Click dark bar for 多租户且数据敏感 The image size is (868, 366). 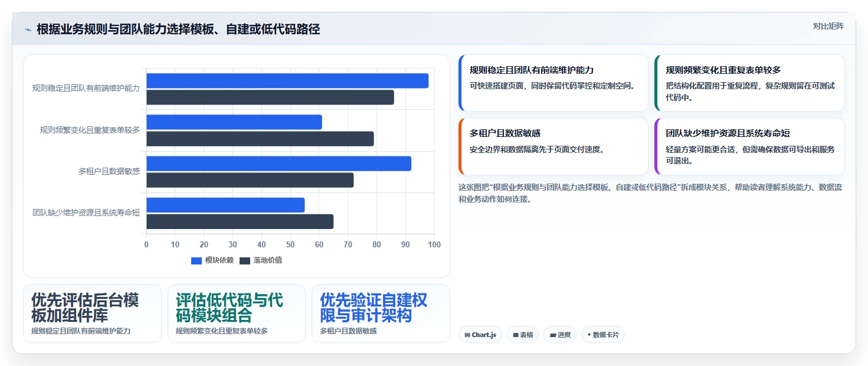[x=250, y=180]
